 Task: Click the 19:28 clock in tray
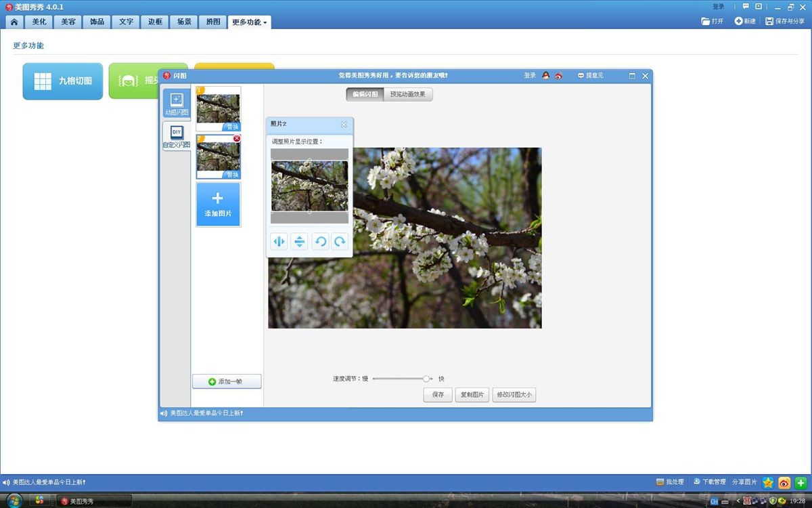tap(797, 501)
